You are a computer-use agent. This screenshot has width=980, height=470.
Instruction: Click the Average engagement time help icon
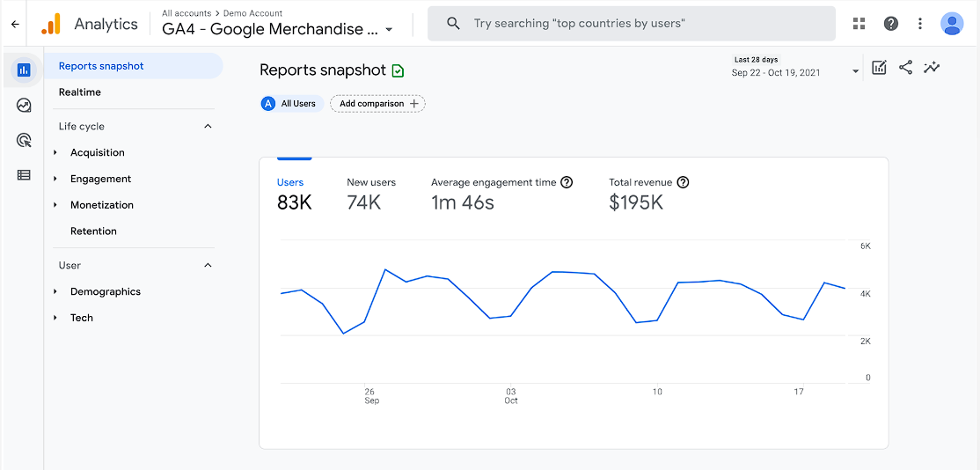tap(567, 182)
